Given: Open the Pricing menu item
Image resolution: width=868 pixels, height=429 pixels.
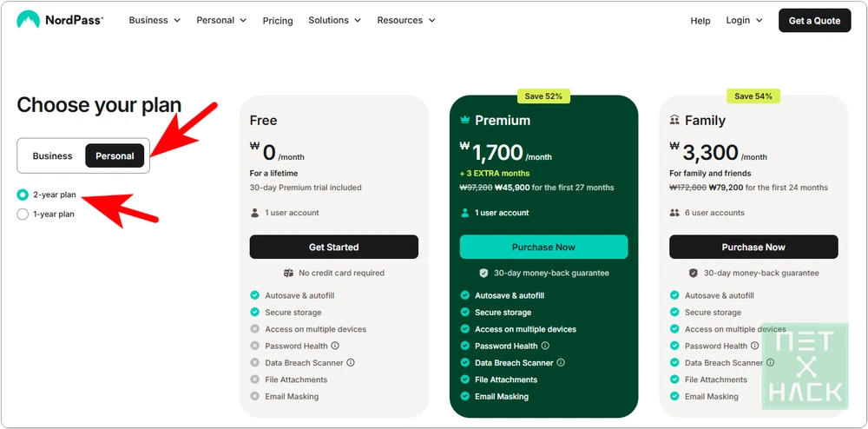Looking at the screenshot, I should (x=278, y=21).
